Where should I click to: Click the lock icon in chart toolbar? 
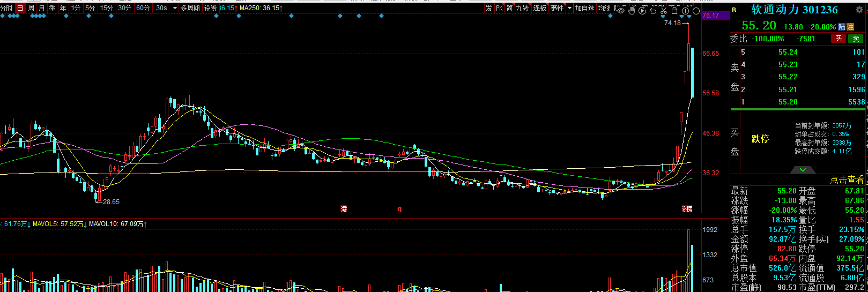(674, 10)
